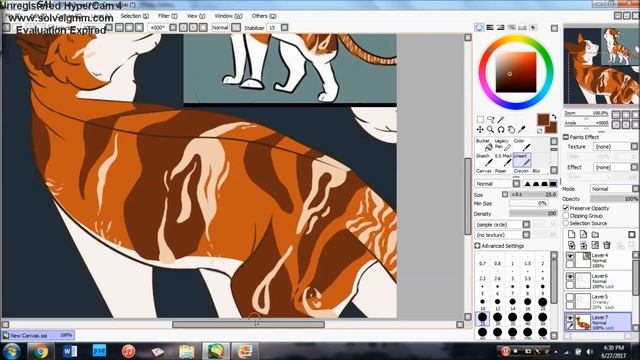Click the horizontal canvas scrollbar
This screenshot has height=360, width=640.
[248, 324]
